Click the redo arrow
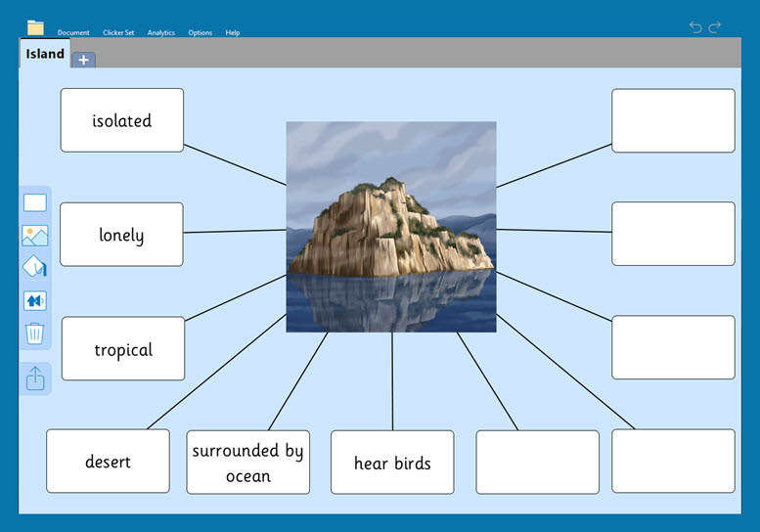 point(715,27)
